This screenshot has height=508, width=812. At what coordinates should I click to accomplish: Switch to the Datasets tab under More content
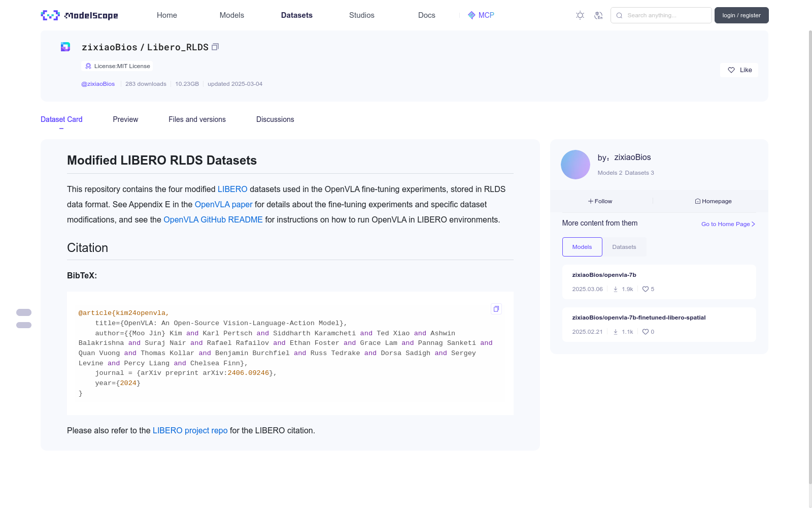(624, 247)
